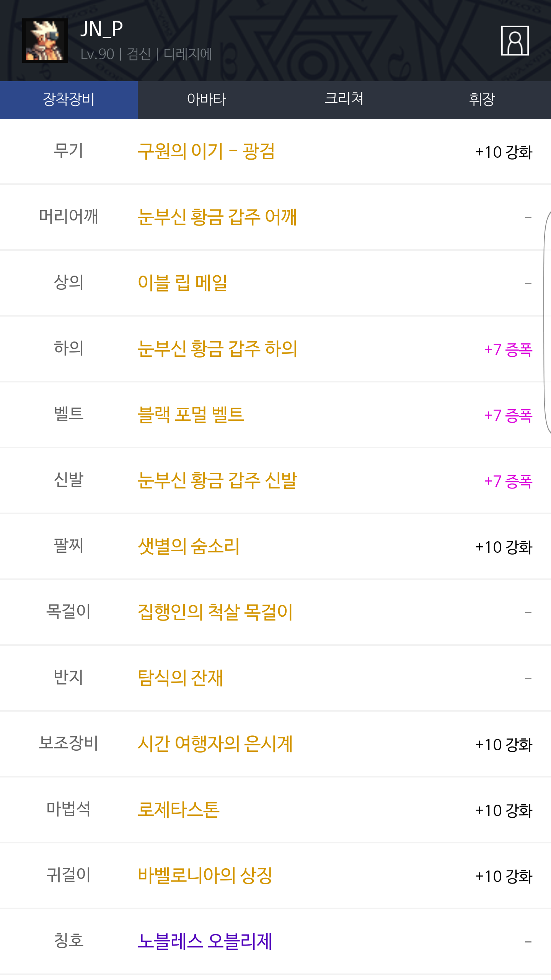Click ring item 탐식의 잔재

coord(180,678)
